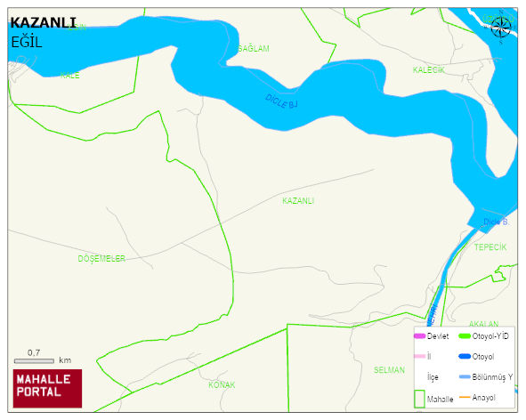Screen dimensions: 526x420
Task: Select the DÖŞEMELER neighborhood label
Action: click(101, 259)
